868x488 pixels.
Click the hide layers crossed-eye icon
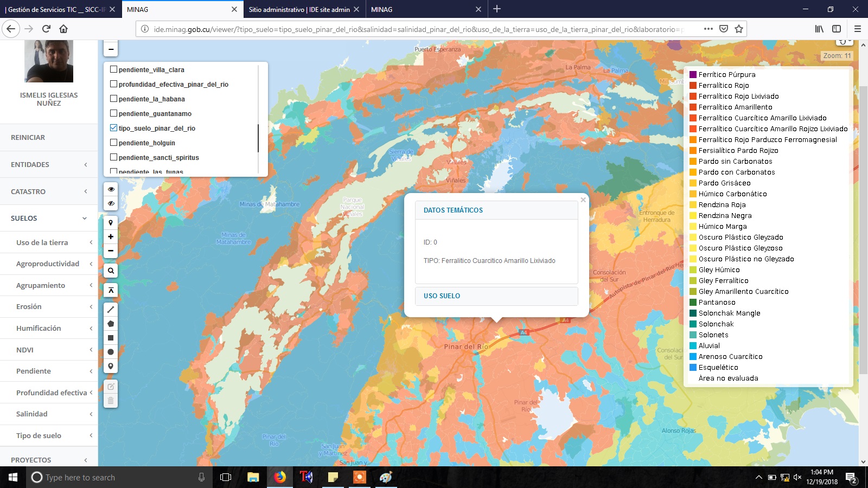coord(111,203)
